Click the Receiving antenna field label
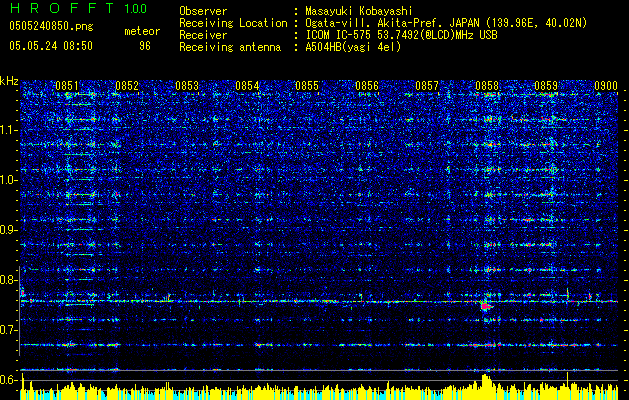This screenshot has height=400, width=629. point(230,47)
